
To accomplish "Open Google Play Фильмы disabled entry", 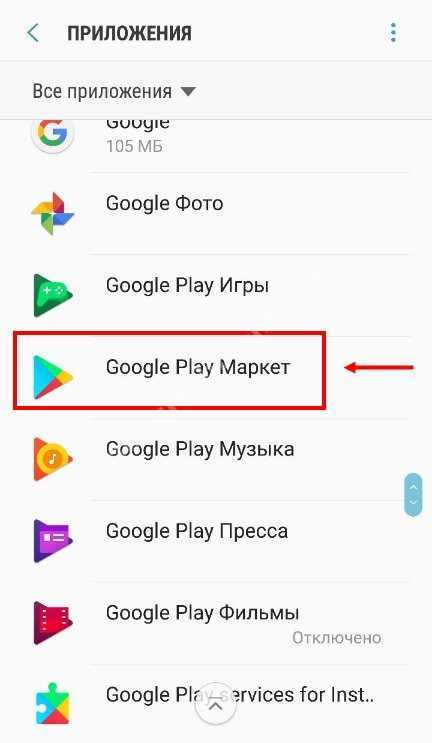I will pos(216,623).
